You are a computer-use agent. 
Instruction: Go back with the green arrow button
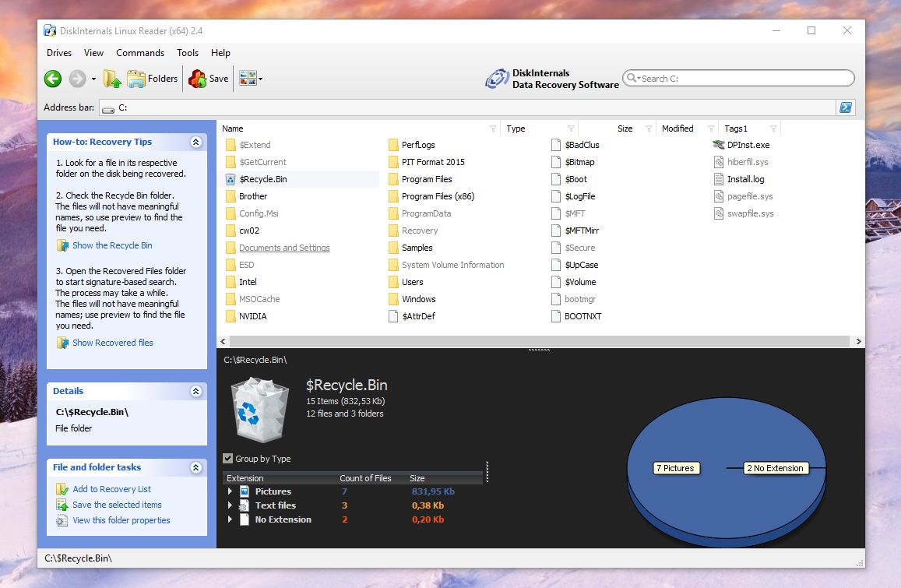(x=53, y=79)
